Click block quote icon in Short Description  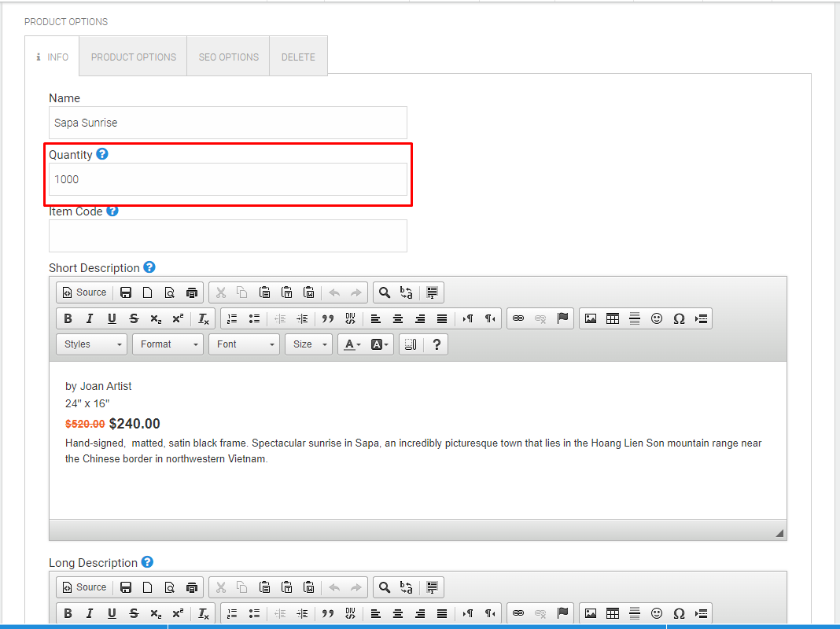pyautogui.click(x=328, y=318)
